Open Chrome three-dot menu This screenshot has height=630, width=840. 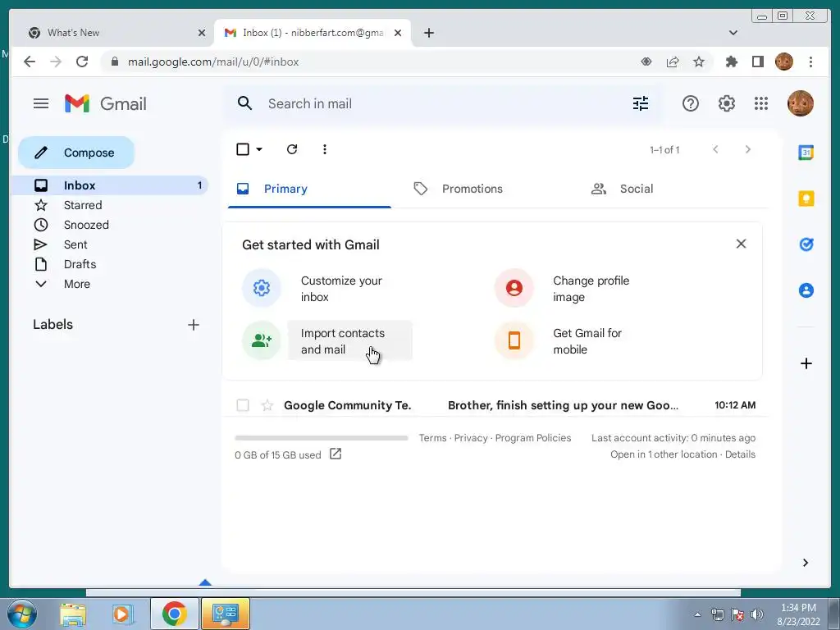[x=811, y=62]
